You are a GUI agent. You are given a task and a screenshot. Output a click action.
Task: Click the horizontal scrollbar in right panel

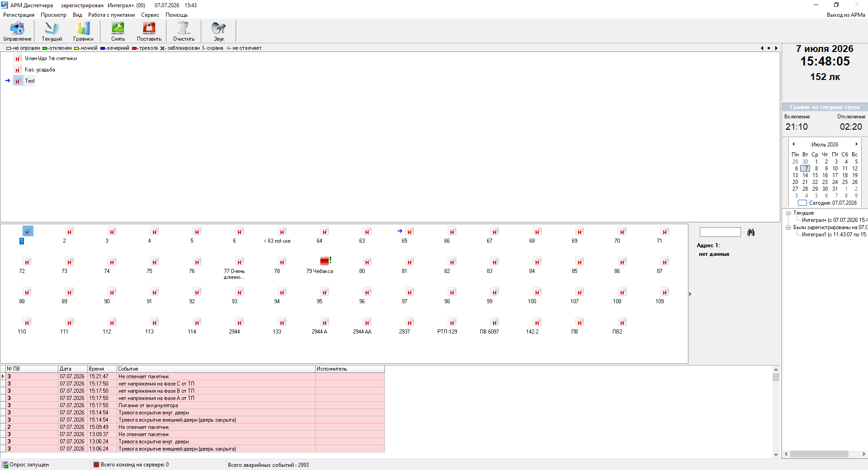[825, 454]
